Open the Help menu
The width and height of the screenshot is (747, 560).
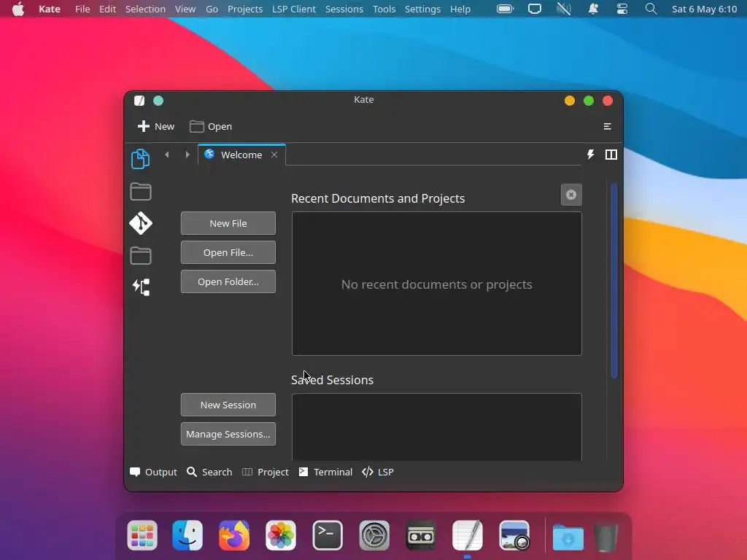point(460,9)
